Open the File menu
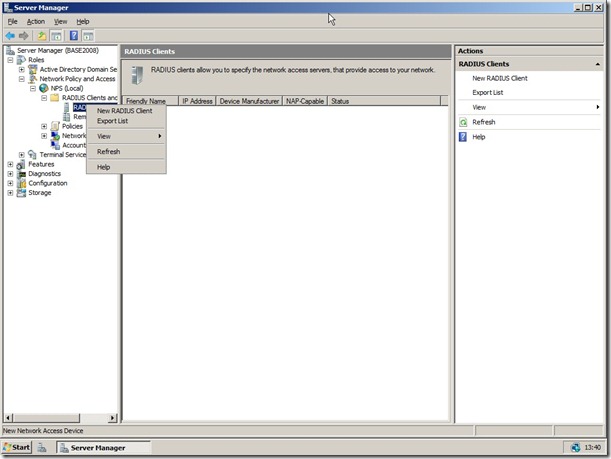The height and width of the screenshot is (459, 611). pos(12,21)
